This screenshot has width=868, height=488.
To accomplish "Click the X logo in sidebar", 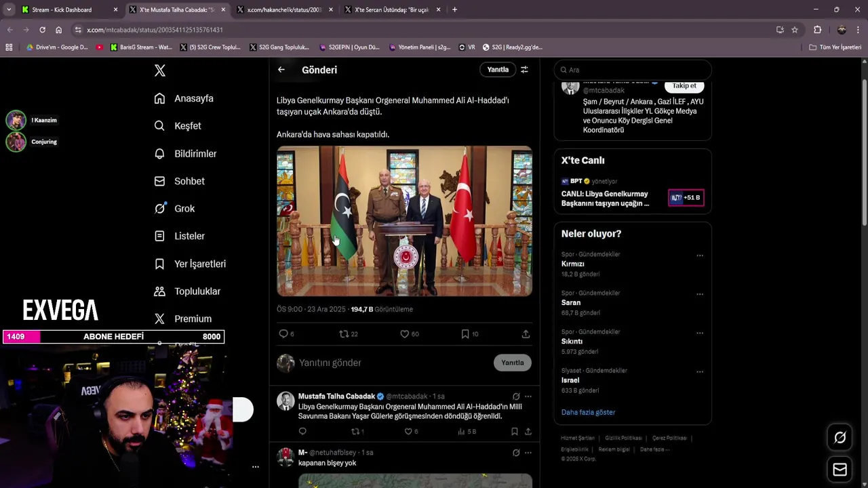I will [x=159, y=70].
